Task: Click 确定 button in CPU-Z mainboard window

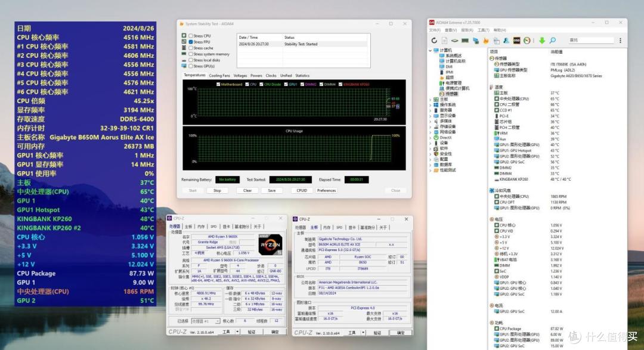Action: [401, 333]
